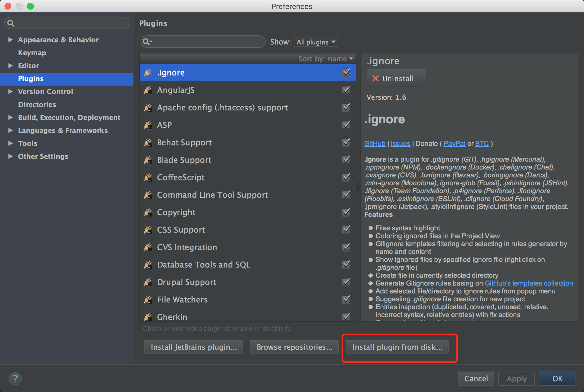Image resolution: width=584 pixels, height=392 pixels.
Task: Click the File Watchers plugin icon
Action: pyautogui.click(x=148, y=300)
